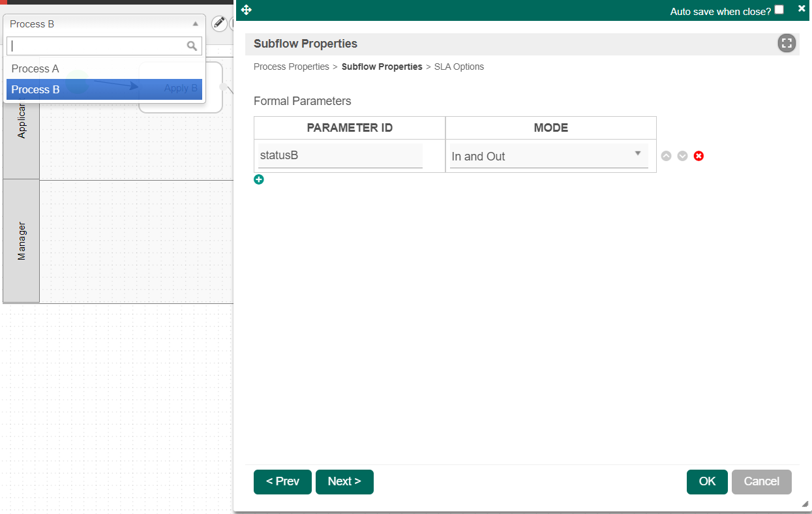Select Process A from the list
Viewport: 812px width, 514px height.
pos(35,68)
